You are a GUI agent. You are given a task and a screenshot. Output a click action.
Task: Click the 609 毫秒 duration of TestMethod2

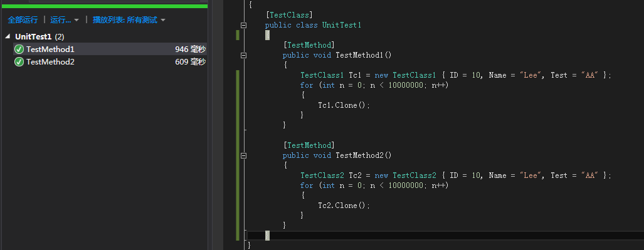pyautogui.click(x=190, y=62)
